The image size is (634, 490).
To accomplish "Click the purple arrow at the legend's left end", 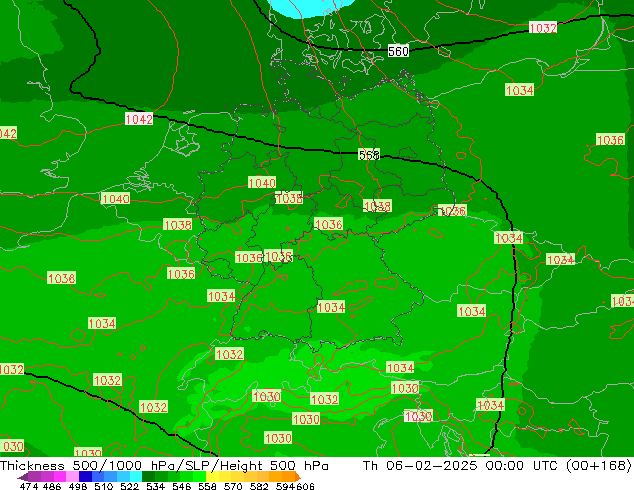I will pos(23,477).
